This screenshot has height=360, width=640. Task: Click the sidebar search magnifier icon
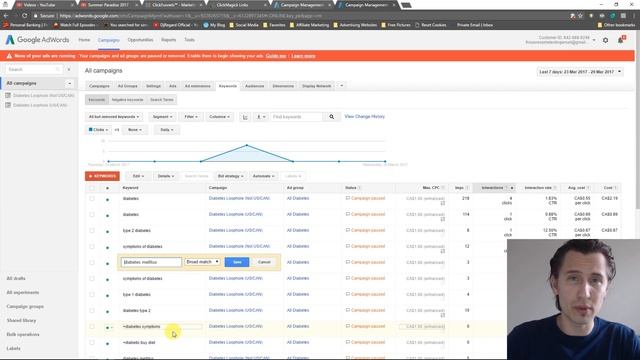58,70
